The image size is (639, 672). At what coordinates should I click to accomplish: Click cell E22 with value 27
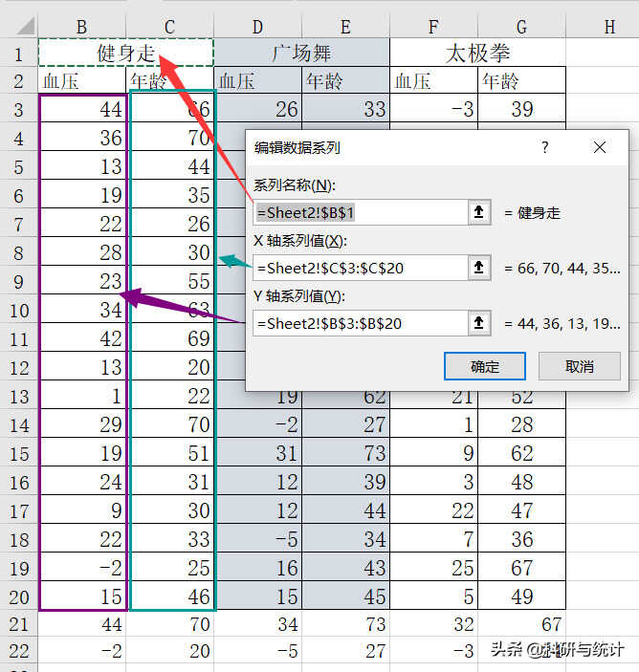tap(345, 651)
